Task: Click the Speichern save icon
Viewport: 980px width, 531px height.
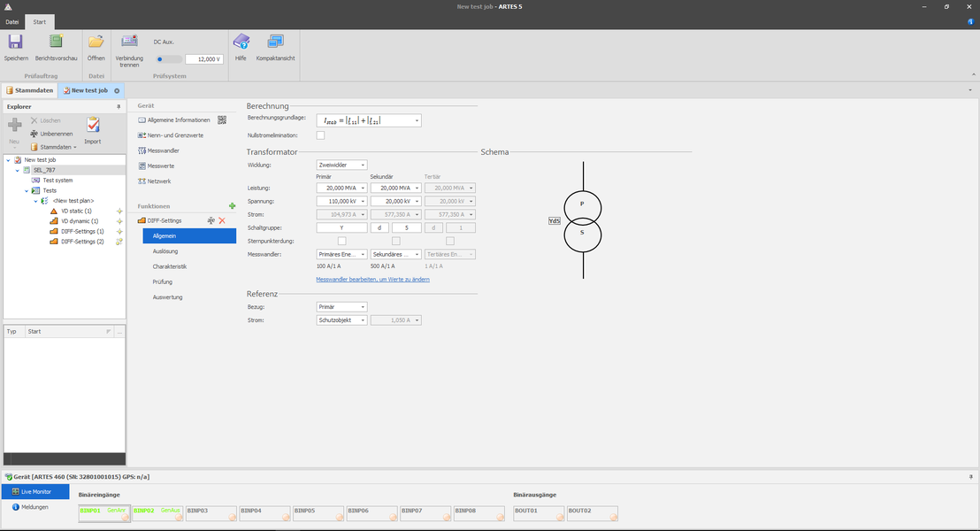Action: click(16, 42)
